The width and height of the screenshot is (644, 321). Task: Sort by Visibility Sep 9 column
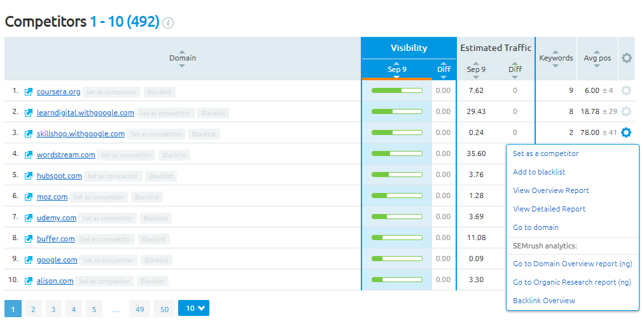click(396, 69)
